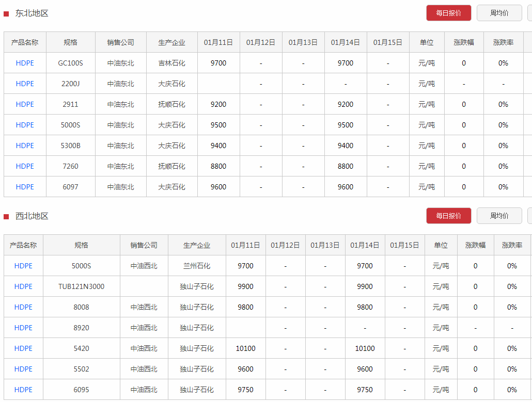Open HDPE link in 7260 row
This screenshot has height=402, width=532.
coord(25,167)
